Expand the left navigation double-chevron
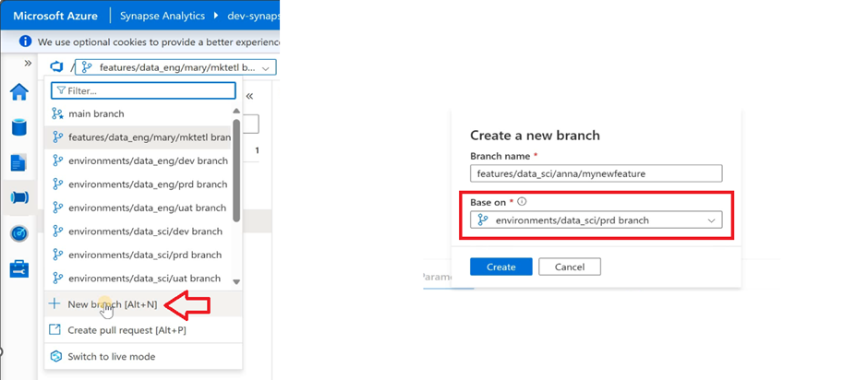The height and width of the screenshot is (380, 868). click(28, 64)
